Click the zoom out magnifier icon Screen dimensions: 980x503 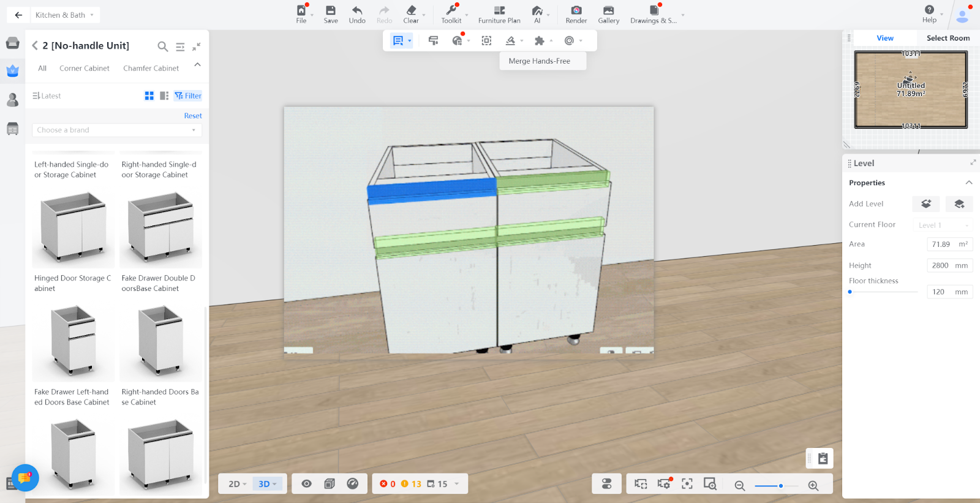tap(739, 485)
